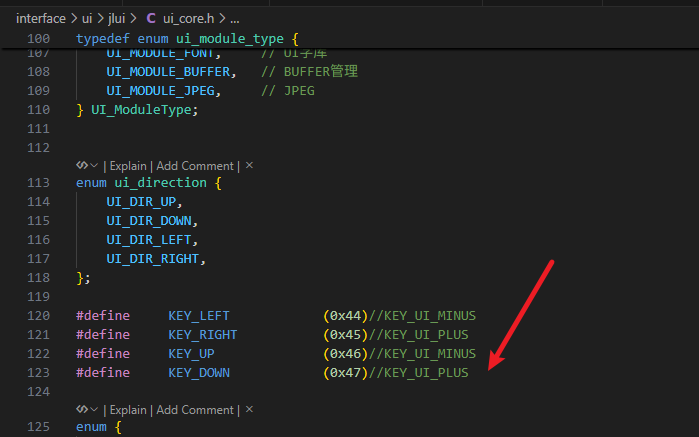Click Add Comment above enum ui_direction

pyautogui.click(x=195, y=166)
